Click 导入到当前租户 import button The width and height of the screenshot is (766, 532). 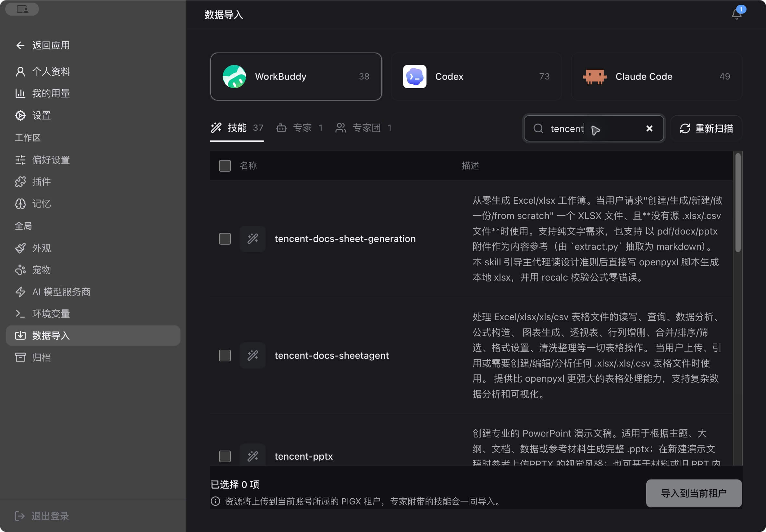694,493
